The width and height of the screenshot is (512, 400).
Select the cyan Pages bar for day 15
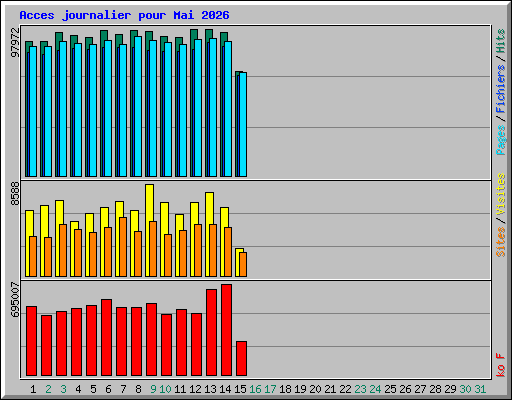click(243, 124)
